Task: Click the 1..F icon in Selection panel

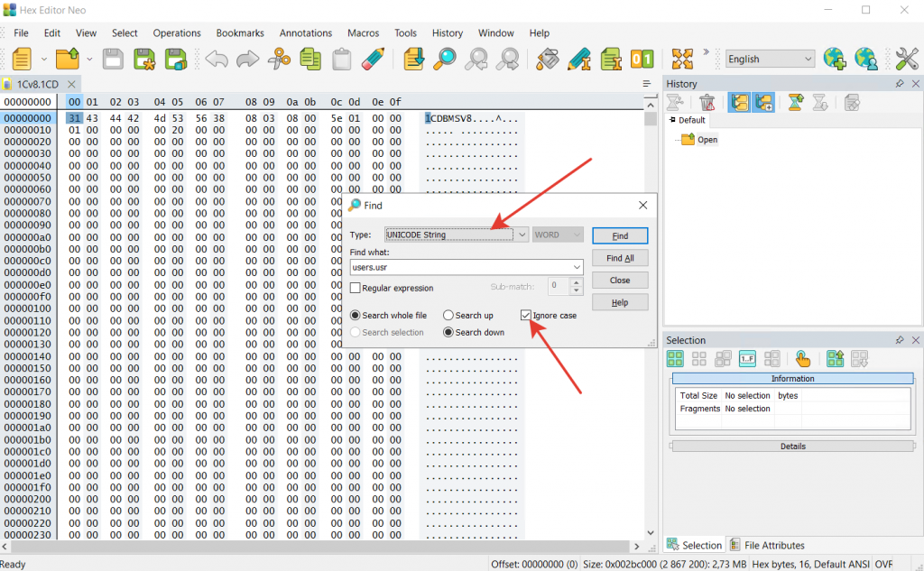Action: (747, 358)
